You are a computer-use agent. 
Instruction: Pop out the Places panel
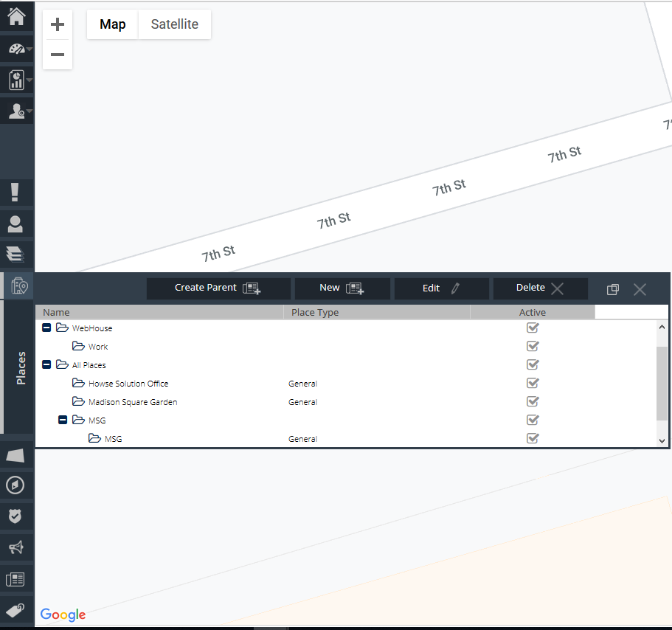point(613,290)
